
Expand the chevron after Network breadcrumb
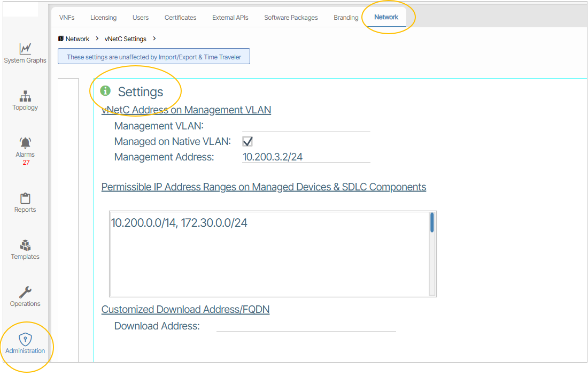[97, 39]
